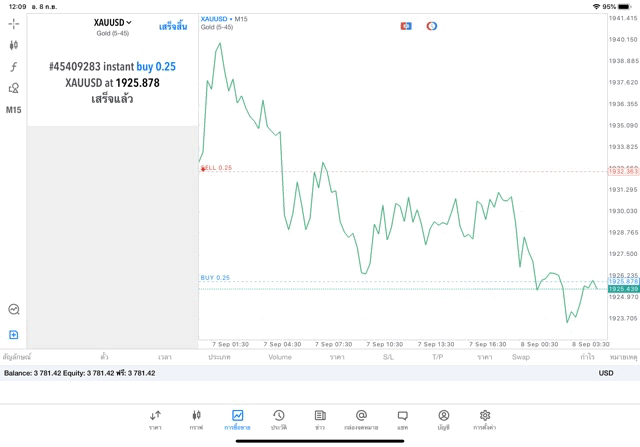This screenshot has width=640, height=447.
Task: Open the ข่าว (News) tab
Action: (319, 419)
